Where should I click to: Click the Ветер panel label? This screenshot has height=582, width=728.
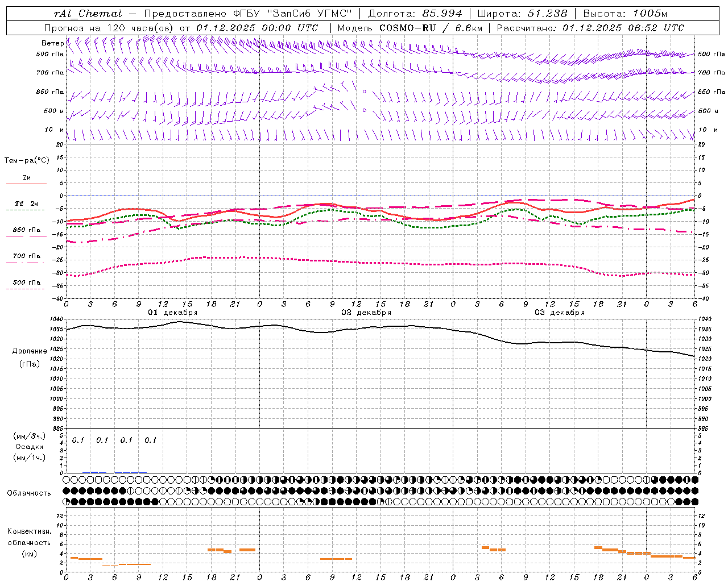point(52,43)
